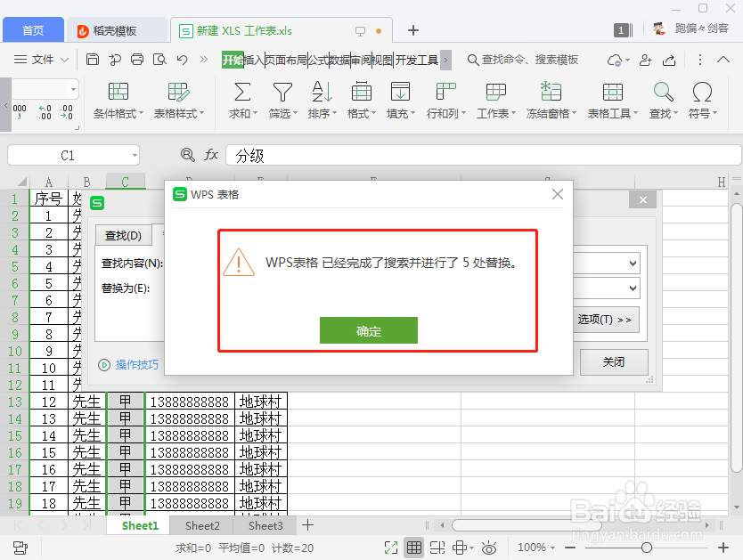Viewport: 743px width, 560px height.
Task: Click the zoom magnifier icon beside fx
Action: [188, 154]
